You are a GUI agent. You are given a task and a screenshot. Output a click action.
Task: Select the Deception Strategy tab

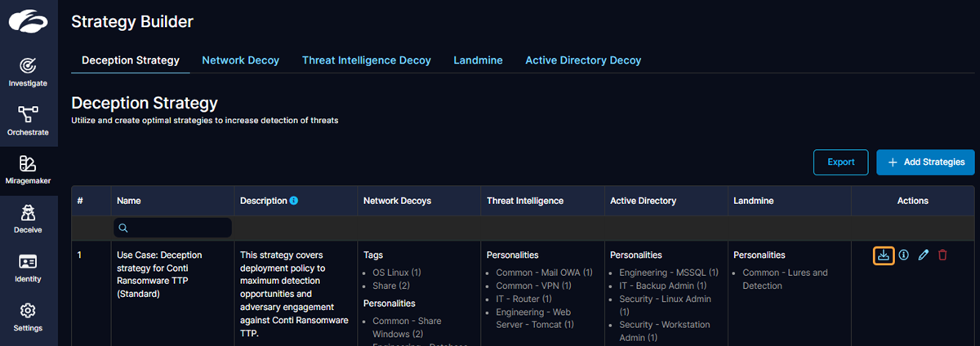tap(131, 60)
